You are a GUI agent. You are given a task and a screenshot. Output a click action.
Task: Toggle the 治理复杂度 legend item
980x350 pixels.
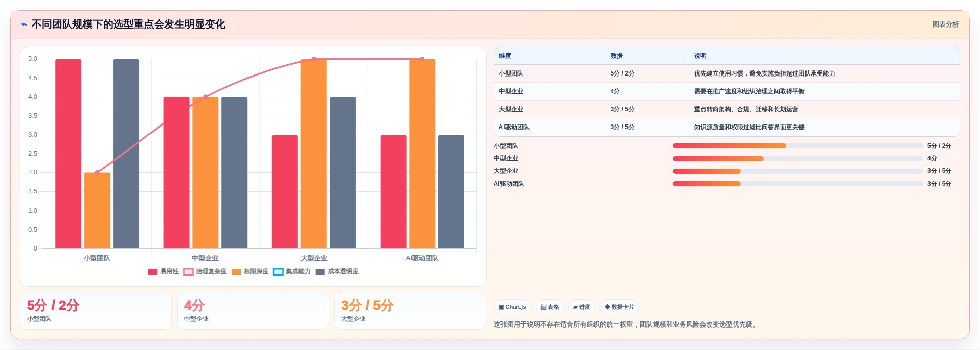pyautogui.click(x=205, y=271)
